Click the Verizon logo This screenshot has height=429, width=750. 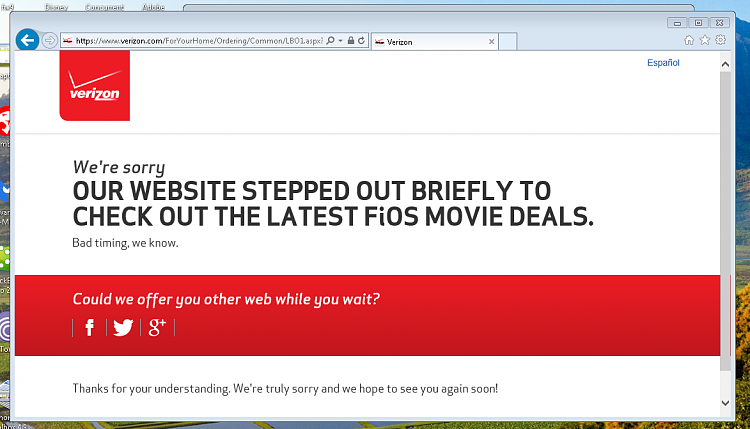95,86
